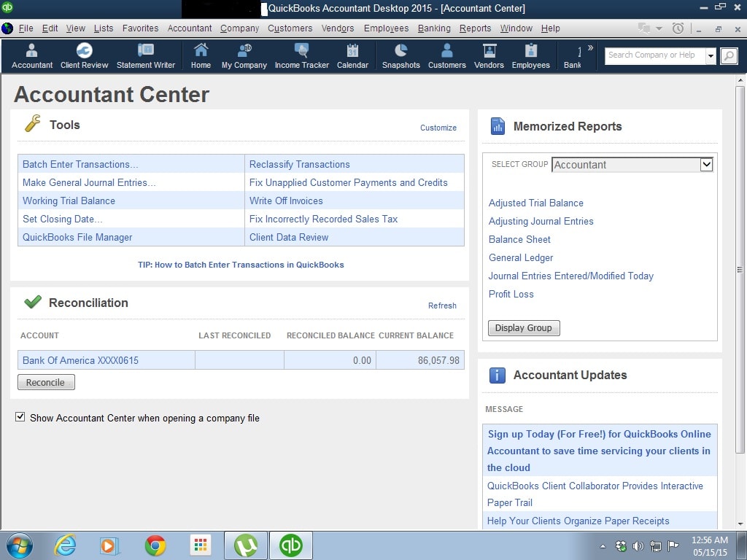
Task: Open the Reports menu
Action: 475,28
